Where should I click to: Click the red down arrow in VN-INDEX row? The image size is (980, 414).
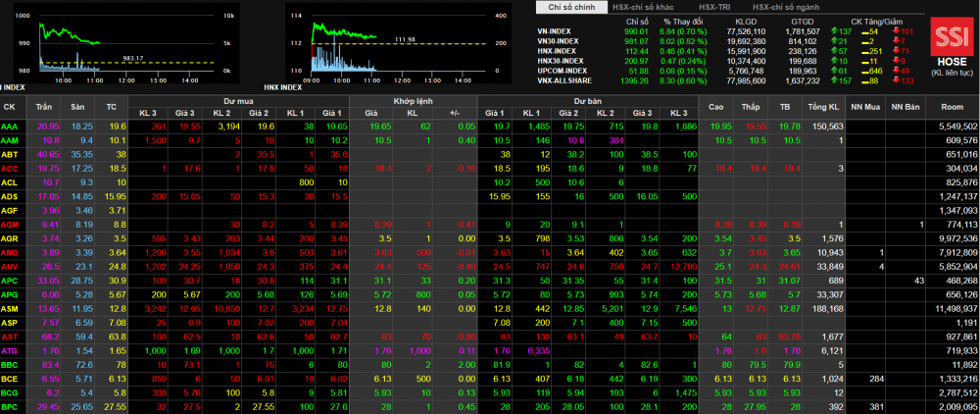[897, 31]
